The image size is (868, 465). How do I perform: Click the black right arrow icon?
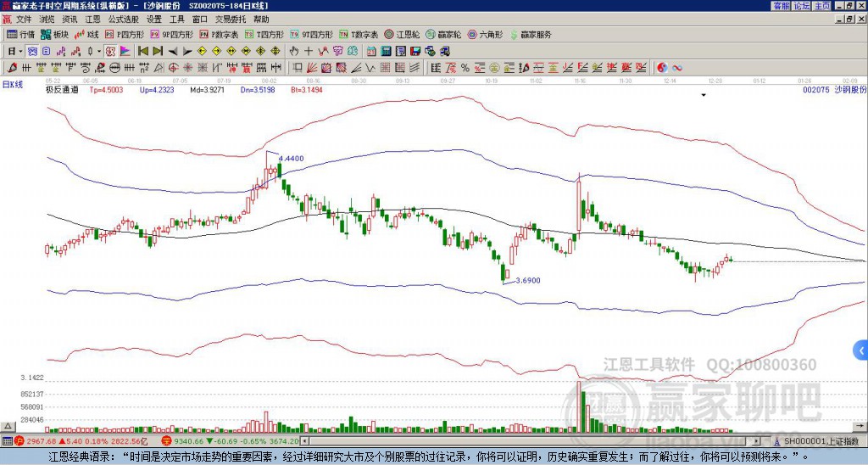coord(187,52)
